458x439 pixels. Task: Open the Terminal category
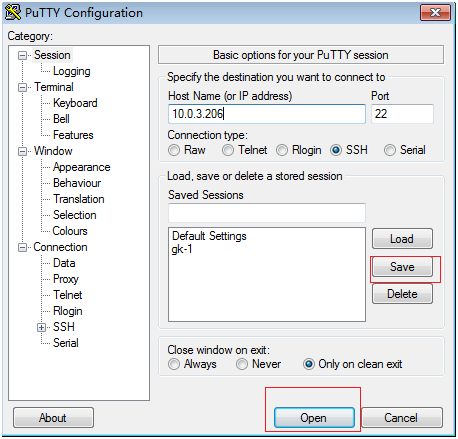[x=54, y=87]
